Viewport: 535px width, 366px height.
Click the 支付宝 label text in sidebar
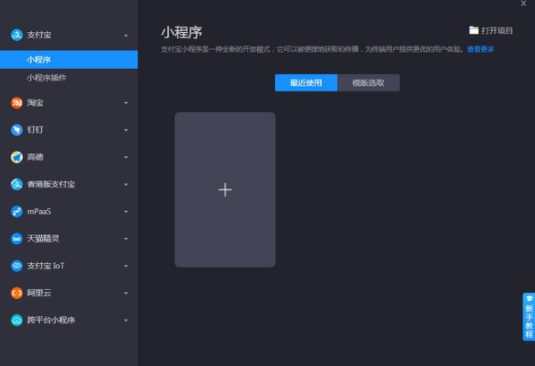[x=39, y=34]
